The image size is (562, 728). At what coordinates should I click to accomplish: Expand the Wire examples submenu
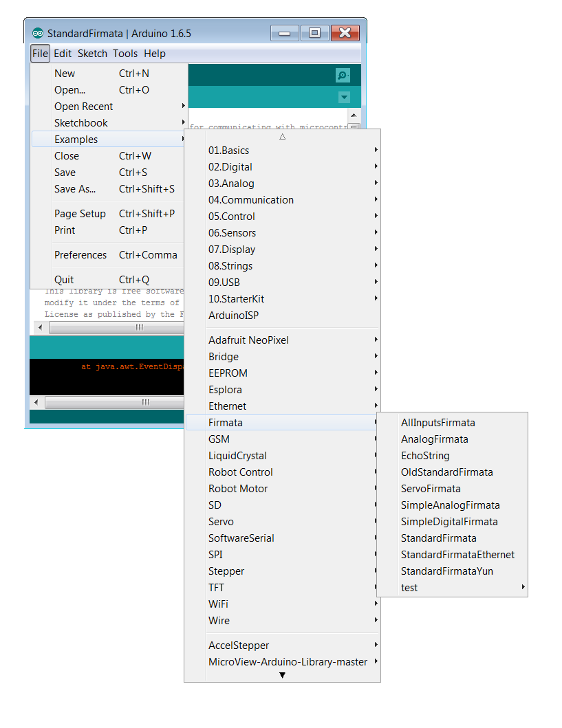[x=219, y=620]
